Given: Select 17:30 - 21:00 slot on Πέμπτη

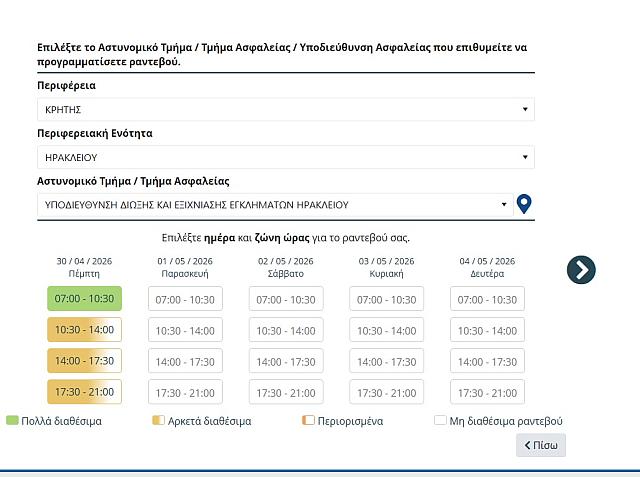Looking at the screenshot, I should [84, 392].
